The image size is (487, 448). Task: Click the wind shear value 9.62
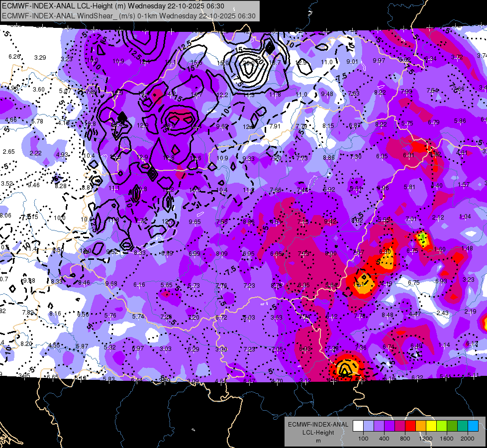222,126
